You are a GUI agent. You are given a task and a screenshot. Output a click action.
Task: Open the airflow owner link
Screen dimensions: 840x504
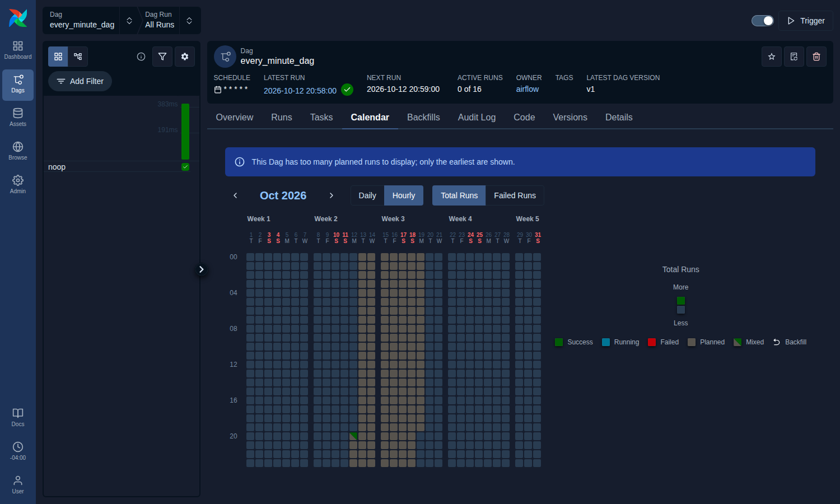pos(528,89)
